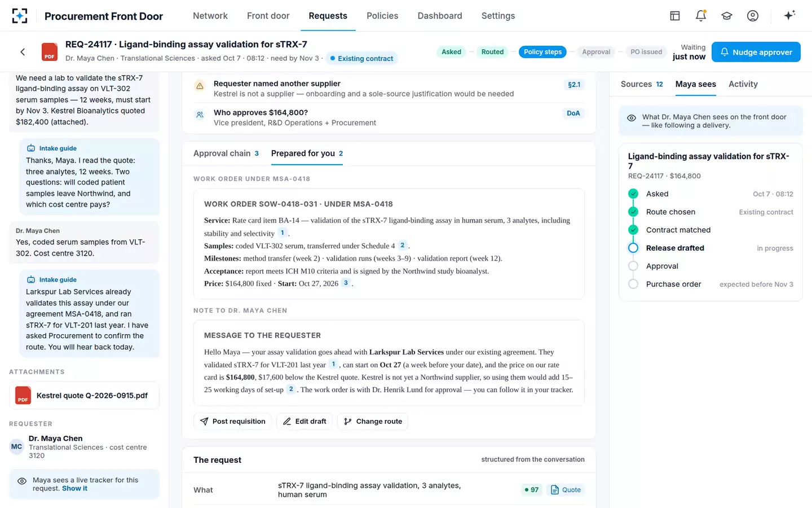812x508 pixels.
Task: Open the user account profile icon
Action: pos(753,16)
